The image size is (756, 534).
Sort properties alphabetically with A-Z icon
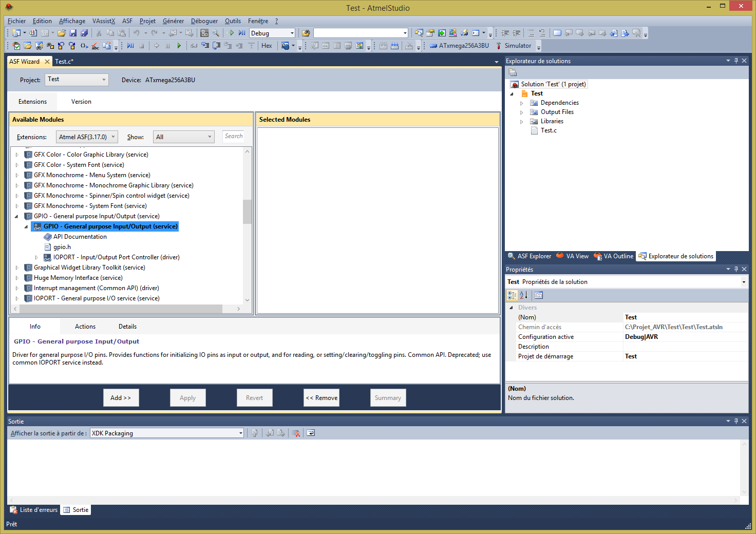pyautogui.click(x=523, y=295)
